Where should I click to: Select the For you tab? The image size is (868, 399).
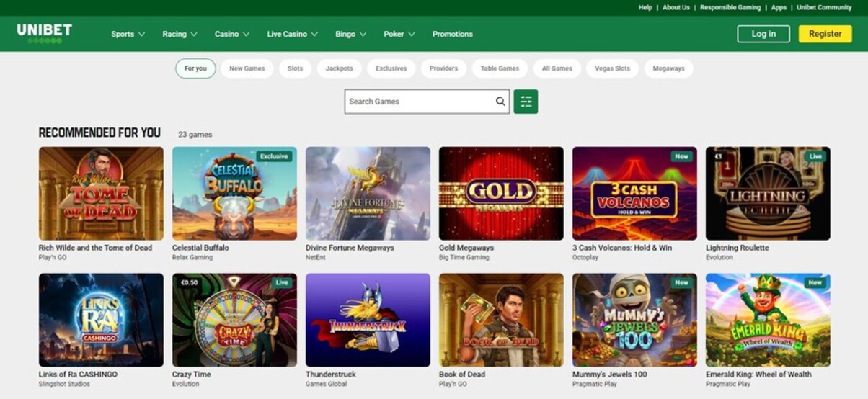coord(195,68)
